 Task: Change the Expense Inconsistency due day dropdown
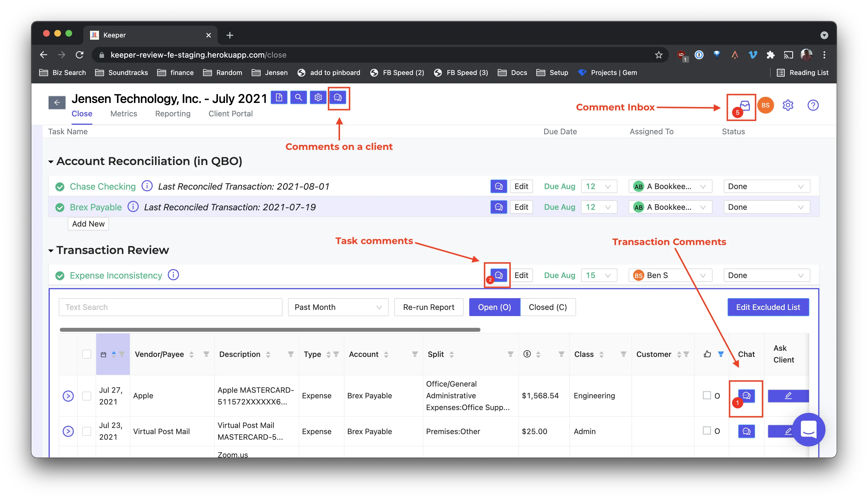click(x=598, y=275)
